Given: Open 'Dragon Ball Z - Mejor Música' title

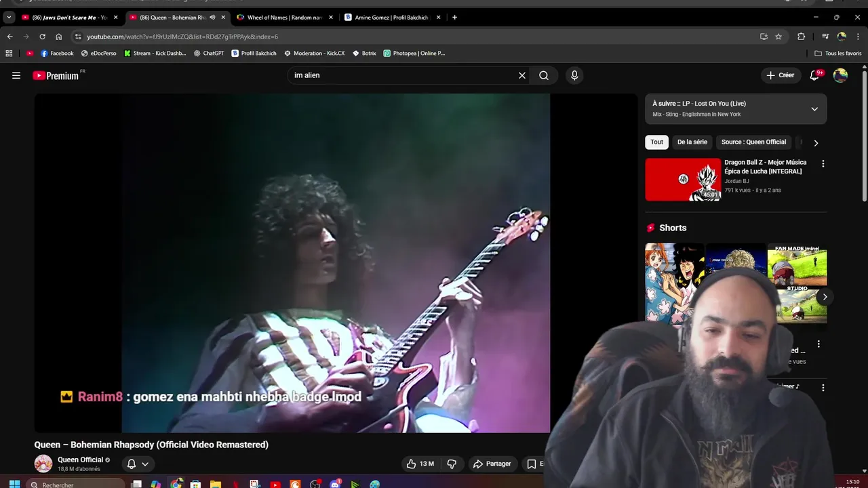Looking at the screenshot, I should coord(765,167).
